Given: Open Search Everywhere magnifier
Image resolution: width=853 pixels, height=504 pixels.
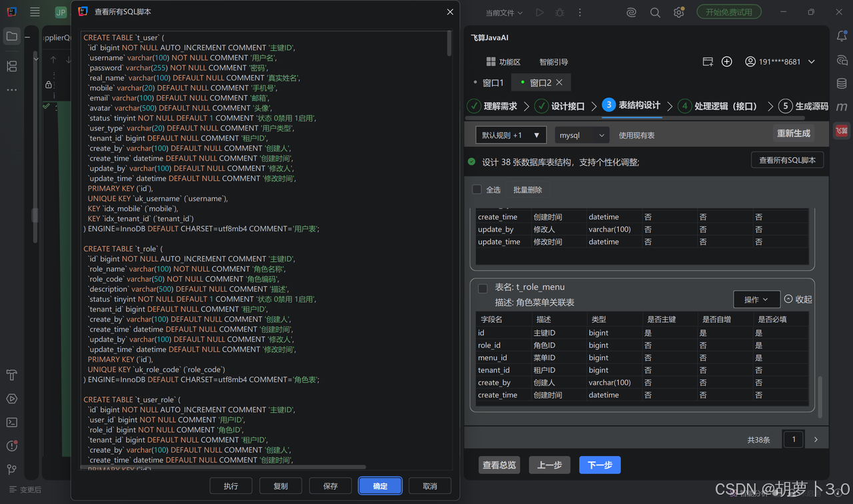Looking at the screenshot, I should pyautogui.click(x=655, y=13).
